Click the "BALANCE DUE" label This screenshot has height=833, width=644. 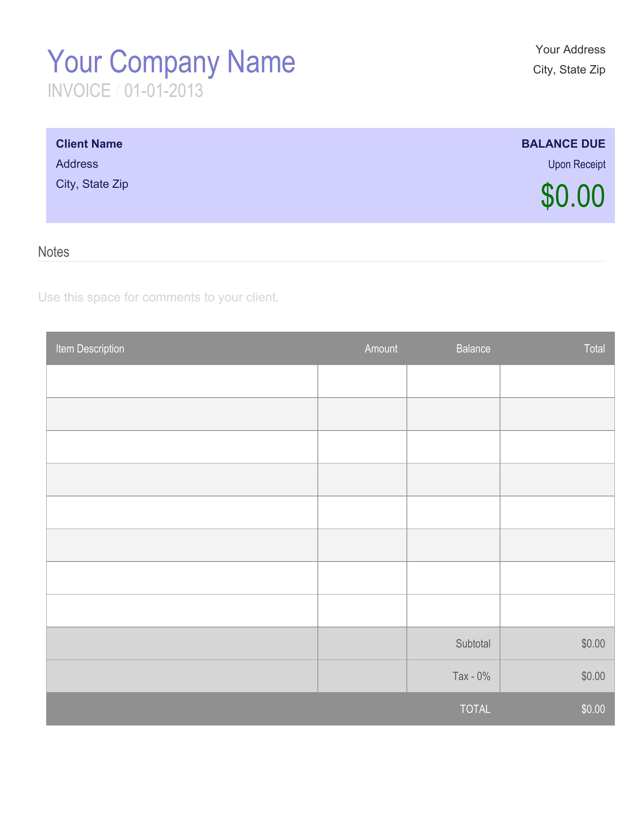coord(563,144)
